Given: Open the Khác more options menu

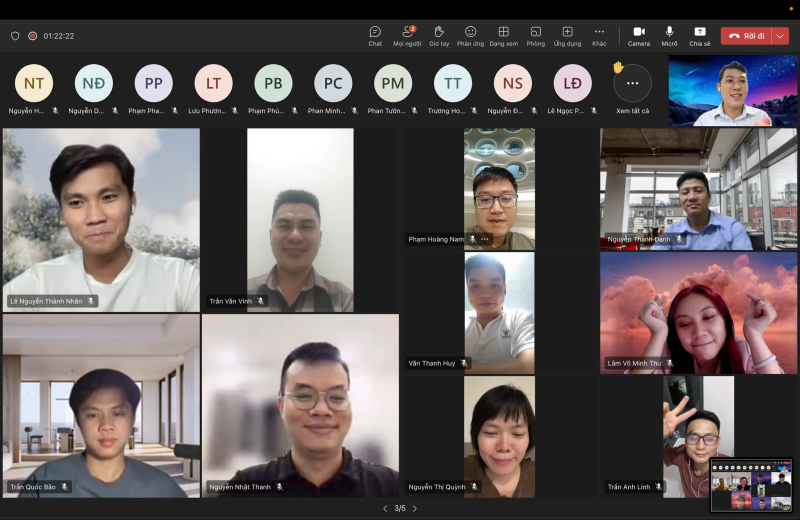Looking at the screenshot, I should point(599,35).
